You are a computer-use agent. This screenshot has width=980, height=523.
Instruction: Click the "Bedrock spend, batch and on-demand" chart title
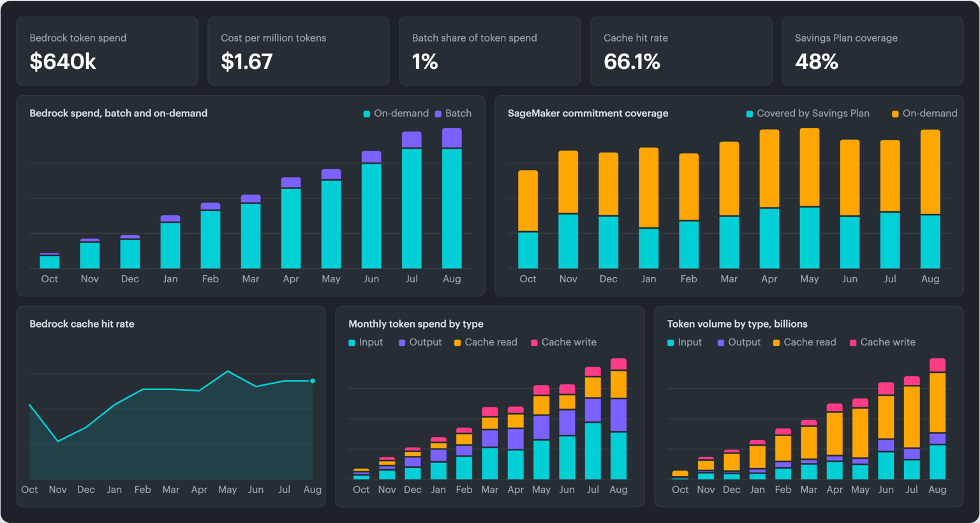point(118,113)
